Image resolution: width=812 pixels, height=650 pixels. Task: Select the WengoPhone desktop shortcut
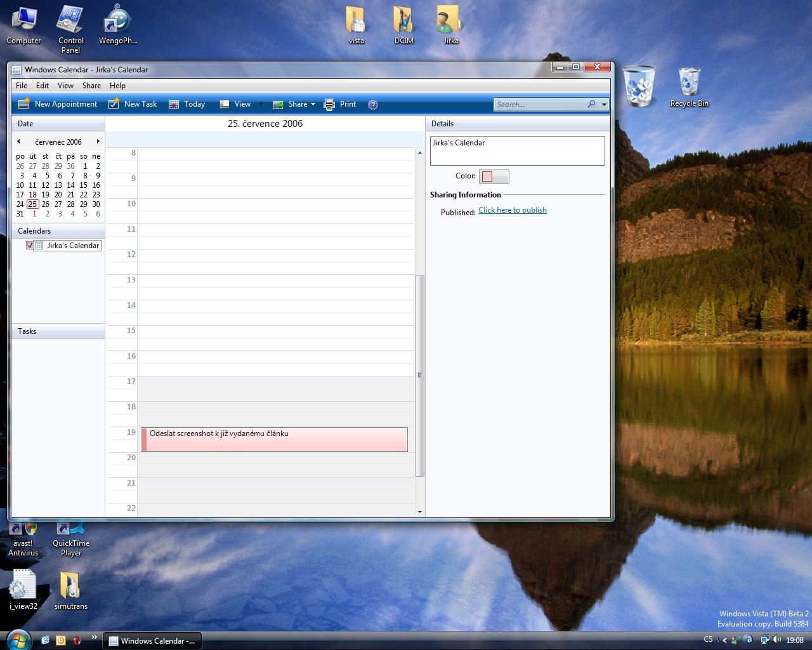click(118, 25)
